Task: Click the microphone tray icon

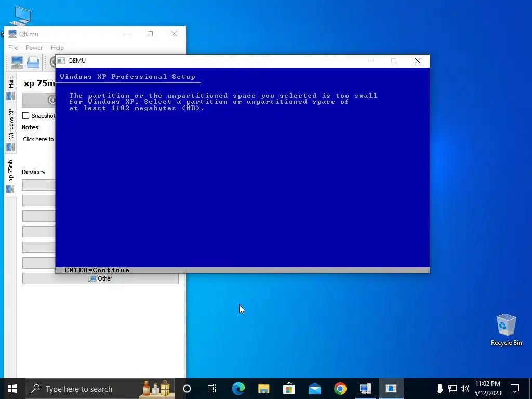Action: coord(440,389)
